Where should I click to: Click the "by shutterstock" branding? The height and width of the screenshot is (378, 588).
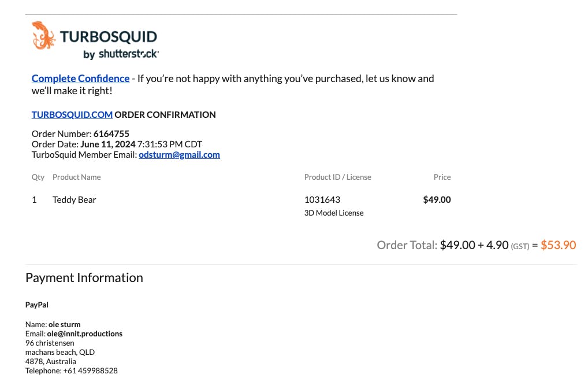point(121,54)
